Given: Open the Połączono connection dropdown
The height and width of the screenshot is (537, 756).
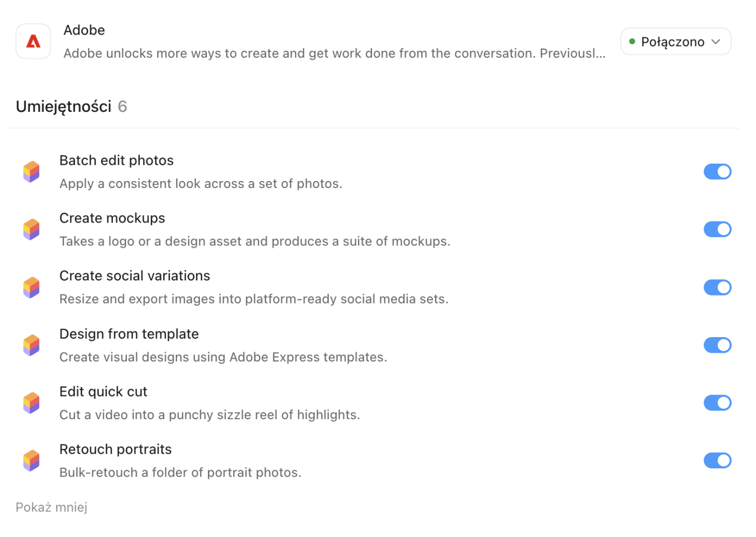Looking at the screenshot, I should pos(676,42).
